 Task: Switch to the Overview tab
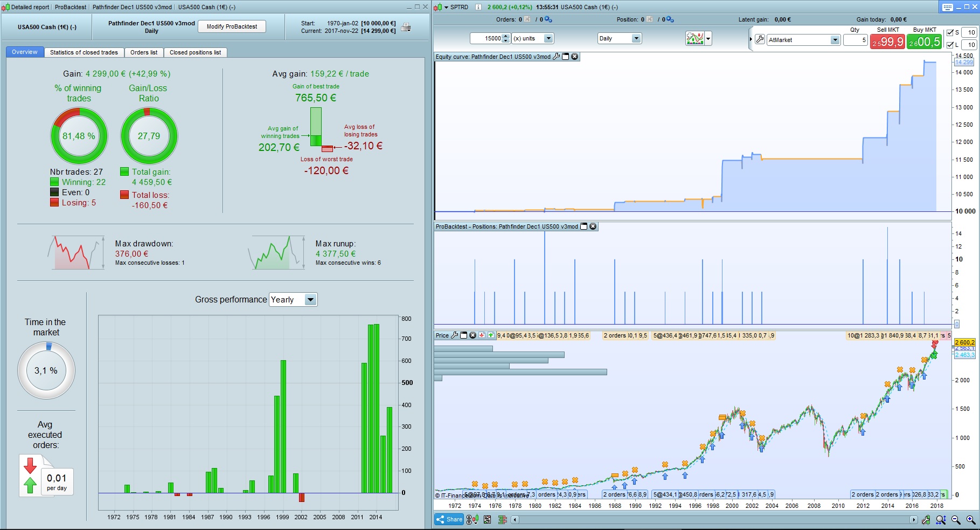[25, 52]
